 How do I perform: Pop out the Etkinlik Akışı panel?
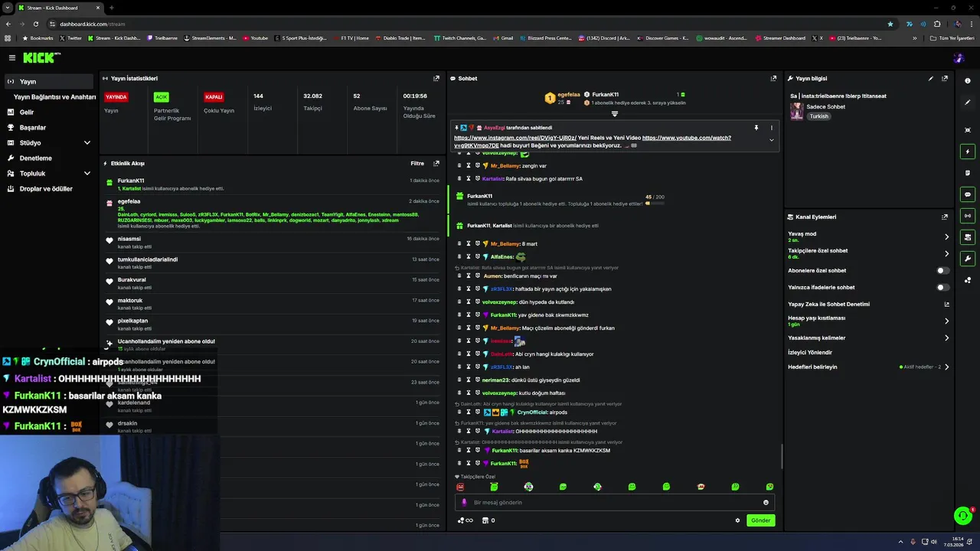coord(436,163)
